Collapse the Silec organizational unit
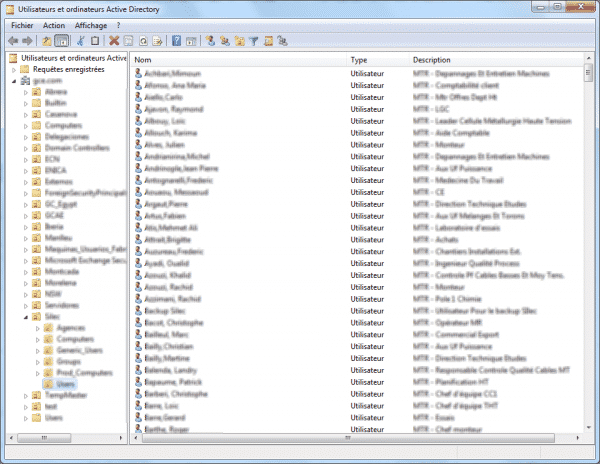600x464 pixels. click(x=26, y=317)
